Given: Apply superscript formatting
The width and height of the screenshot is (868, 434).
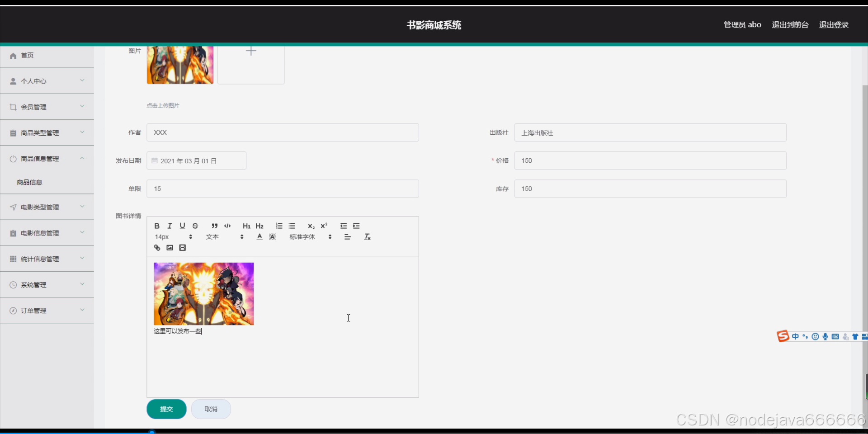Looking at the screenshot, I should (x=324, y=226).
